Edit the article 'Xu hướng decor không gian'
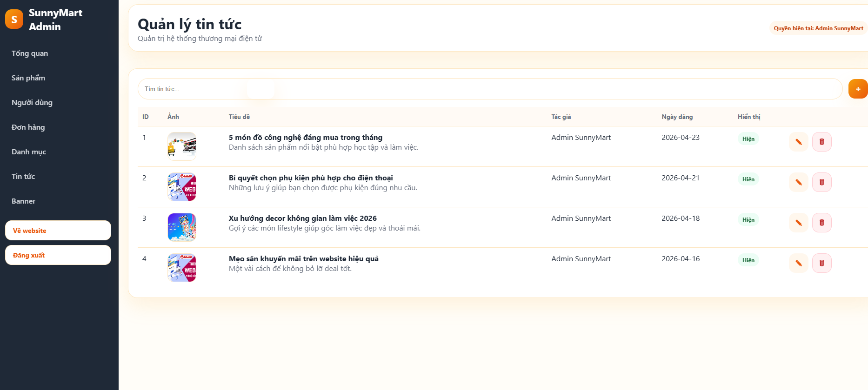This screenshot has height=390, width=868. coord(799,223)
